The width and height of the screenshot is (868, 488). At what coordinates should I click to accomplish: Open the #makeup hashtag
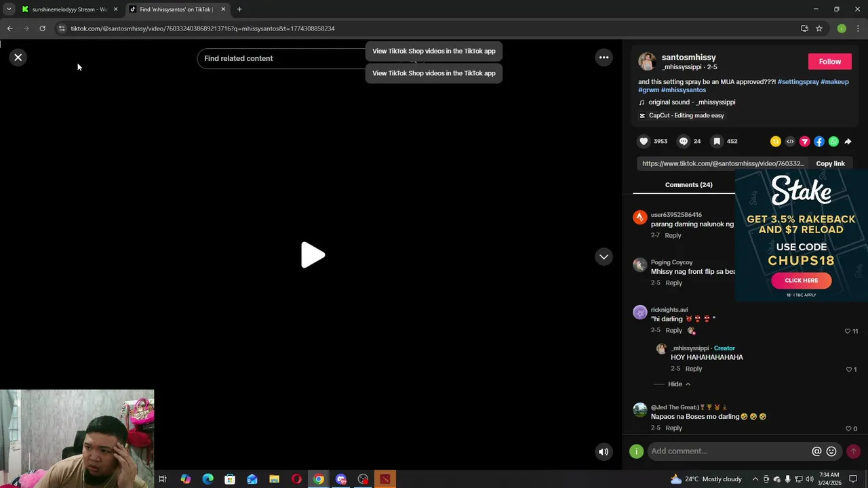835,82
